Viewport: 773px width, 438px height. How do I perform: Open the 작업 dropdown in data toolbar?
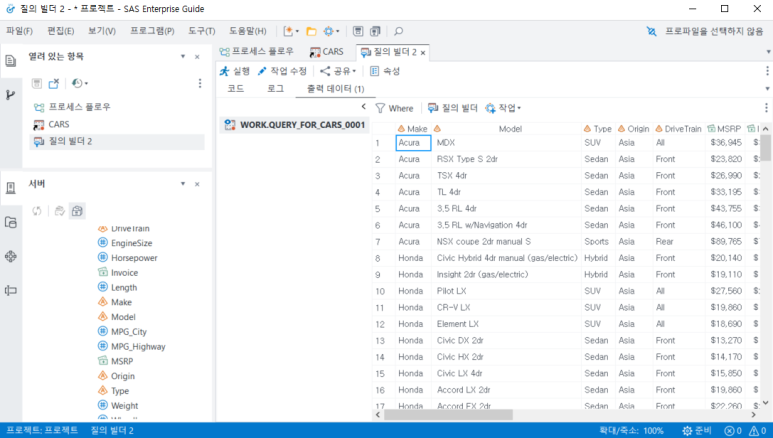click(x=503, y=108)
